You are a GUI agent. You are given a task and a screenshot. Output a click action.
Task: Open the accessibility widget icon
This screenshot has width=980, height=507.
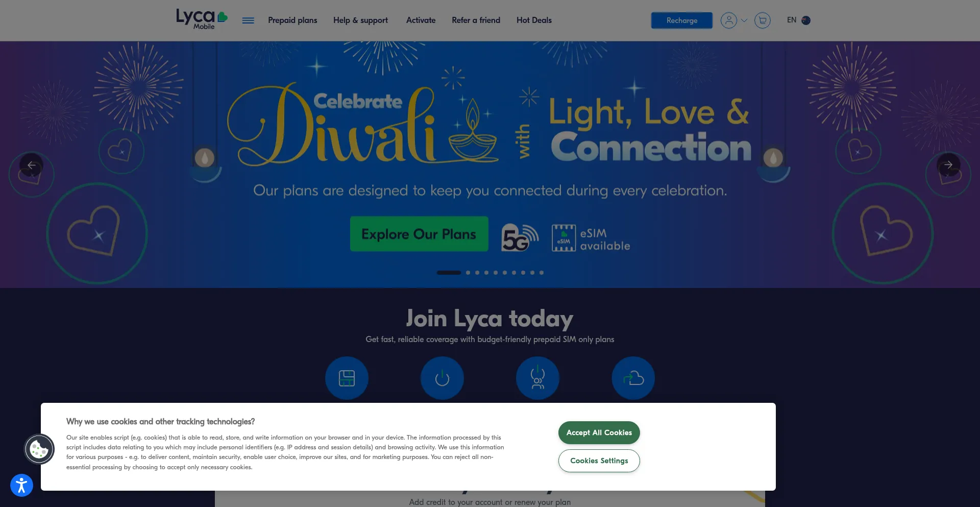[x=21, y=485]
